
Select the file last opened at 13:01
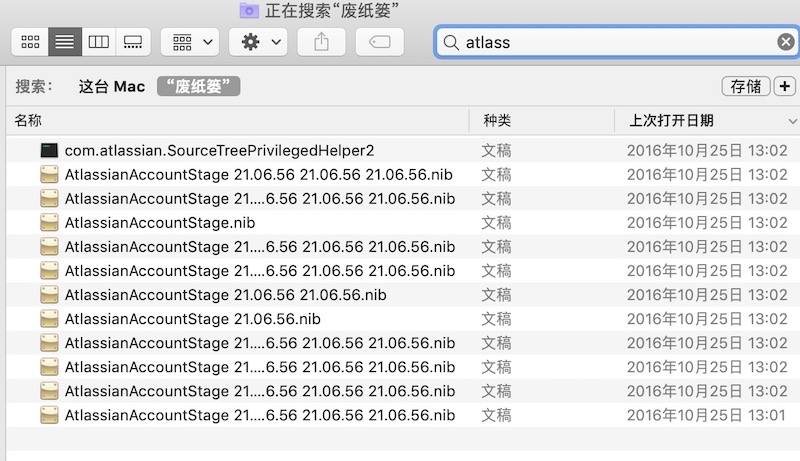403,415
